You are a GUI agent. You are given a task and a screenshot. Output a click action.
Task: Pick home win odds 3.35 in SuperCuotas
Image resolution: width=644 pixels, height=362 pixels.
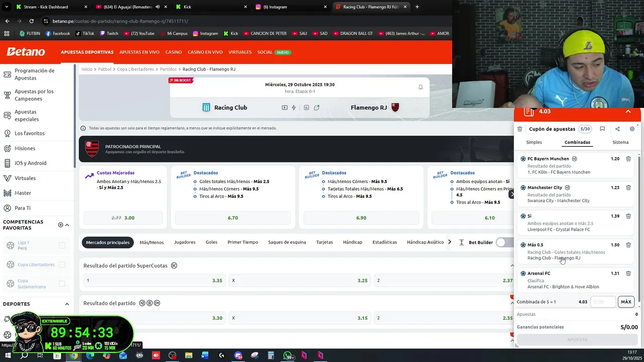pyautogui.click(x=154, y=281)
